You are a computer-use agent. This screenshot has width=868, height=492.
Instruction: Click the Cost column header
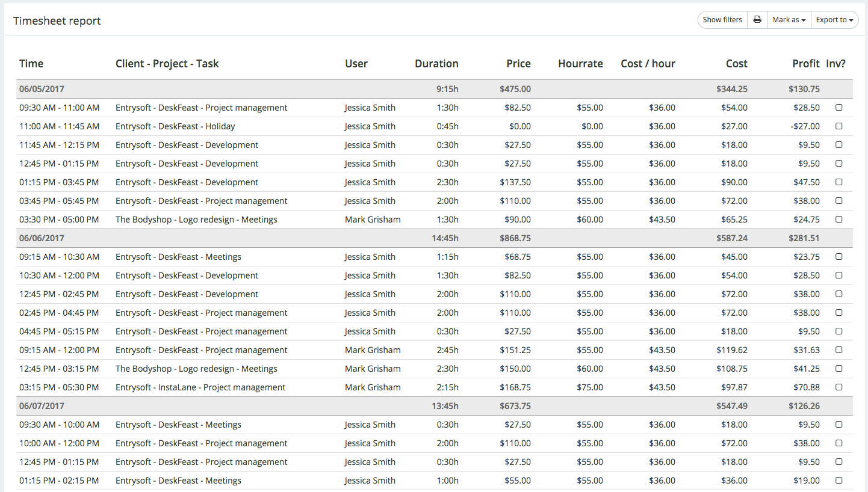(736, 64)
